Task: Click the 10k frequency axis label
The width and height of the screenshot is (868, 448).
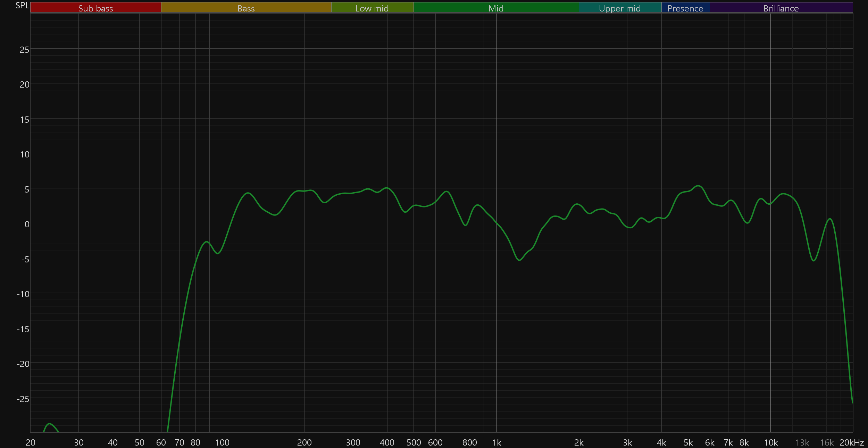Action: pos(771,442)
